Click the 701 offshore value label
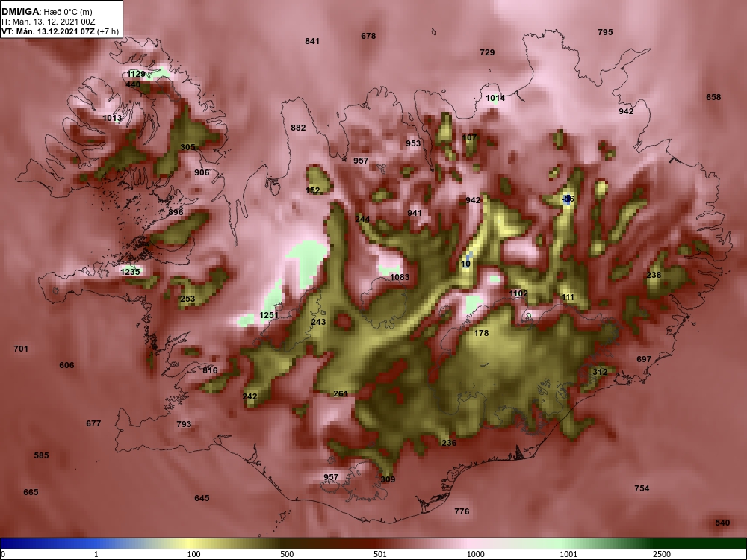 click(21, 349)
